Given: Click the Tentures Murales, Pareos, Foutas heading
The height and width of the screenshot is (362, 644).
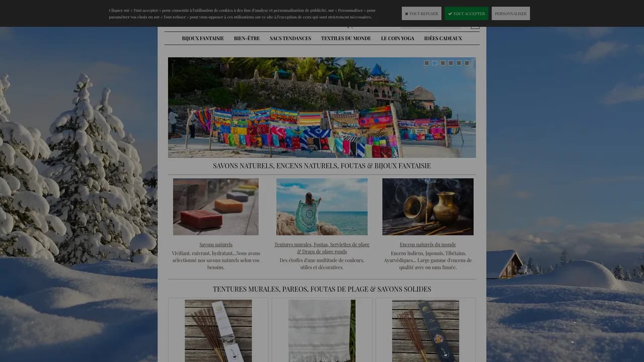Looking at the screenshot, I should tap(322, 289).
